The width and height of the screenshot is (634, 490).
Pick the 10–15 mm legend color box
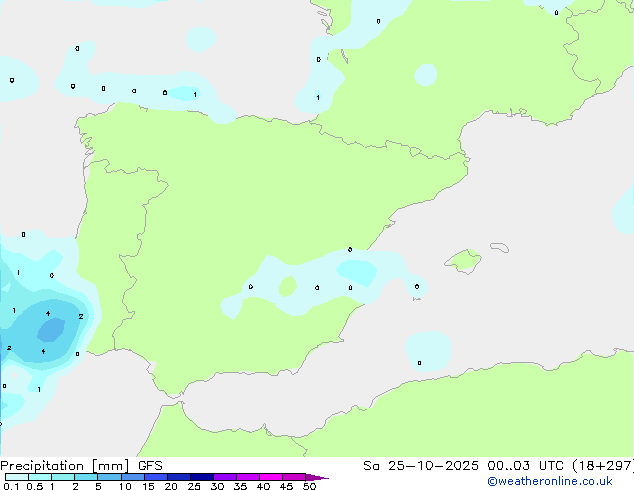coord(132,477)
